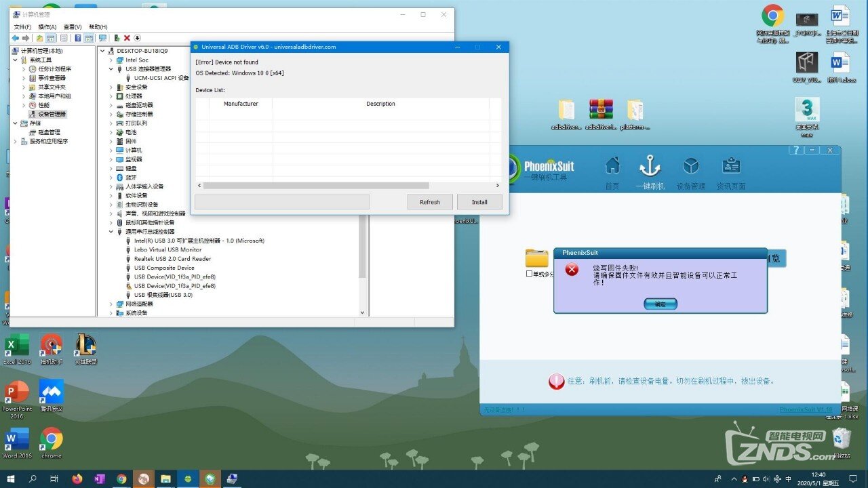
Task: Collapse the USB 连接器管理器 node
Action: tap(112, 69)
